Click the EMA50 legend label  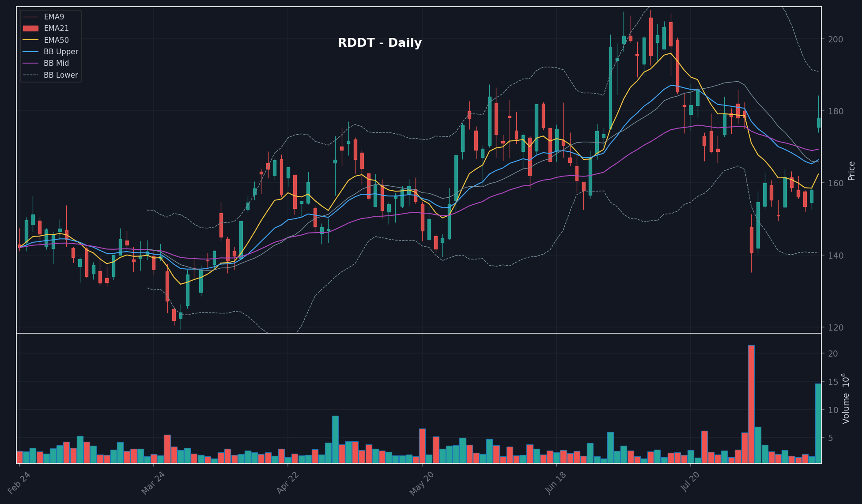pyautogui.click(x=56, y=40)
